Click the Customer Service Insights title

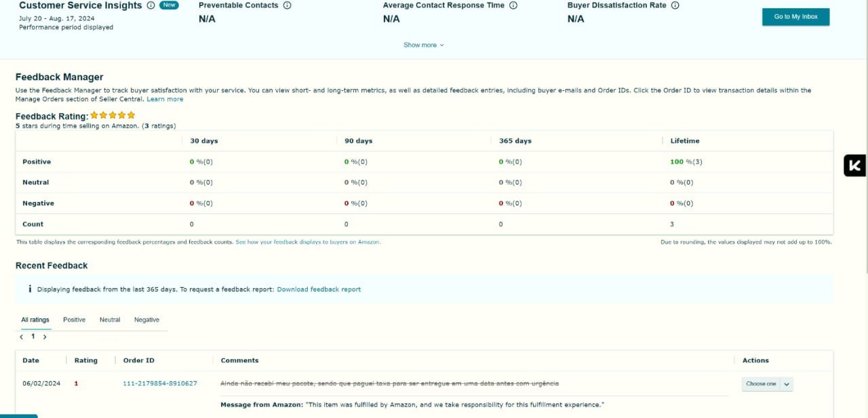(81, 5)
